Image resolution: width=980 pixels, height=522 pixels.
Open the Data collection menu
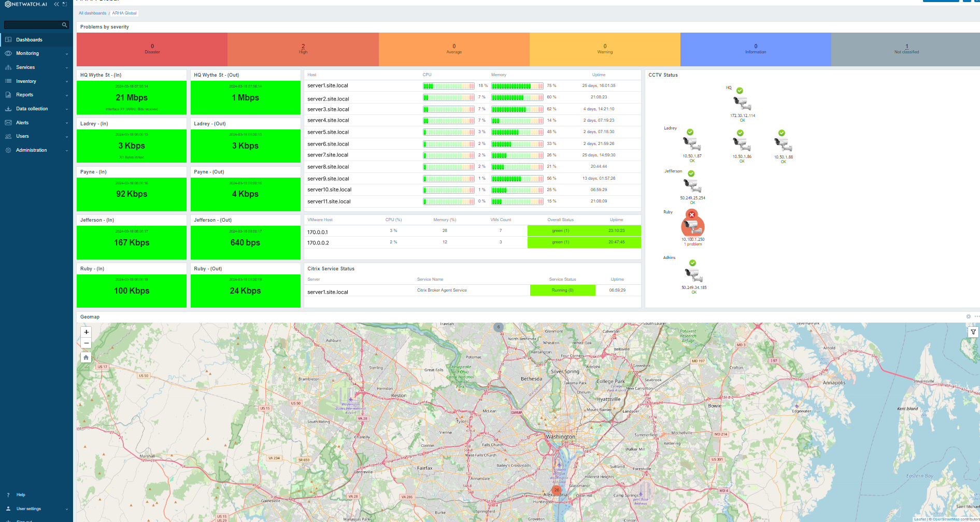point(36,109)
